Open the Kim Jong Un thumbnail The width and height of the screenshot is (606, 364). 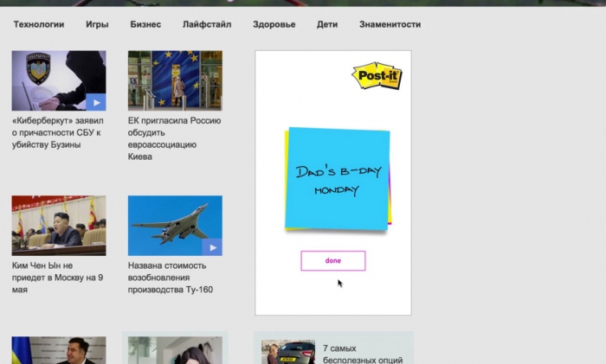[x=59, y=226]
